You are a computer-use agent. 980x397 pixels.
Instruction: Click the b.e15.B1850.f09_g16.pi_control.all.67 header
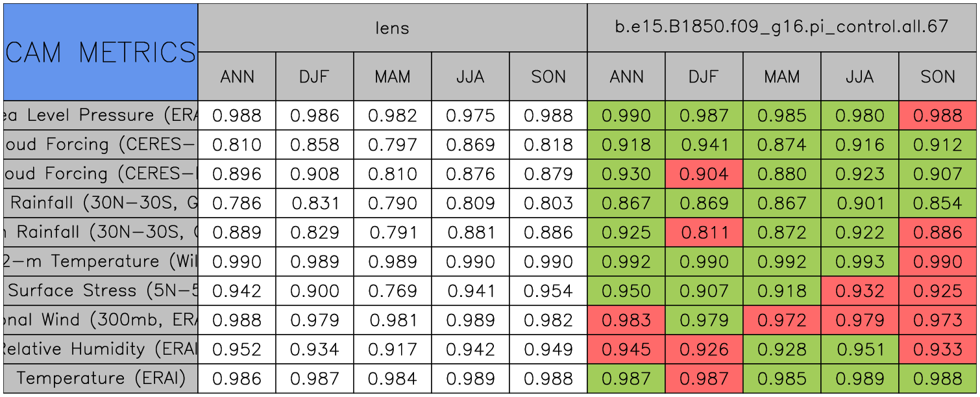[x=781, y=27]
